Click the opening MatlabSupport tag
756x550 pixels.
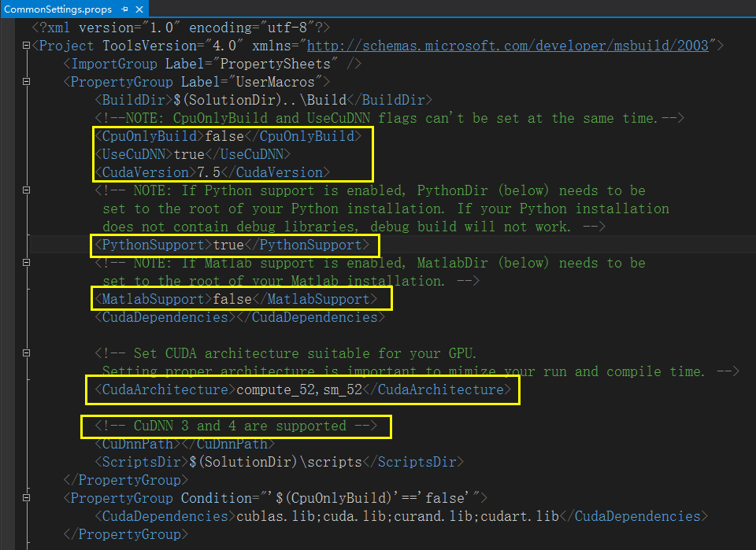[x=154, y=299]
